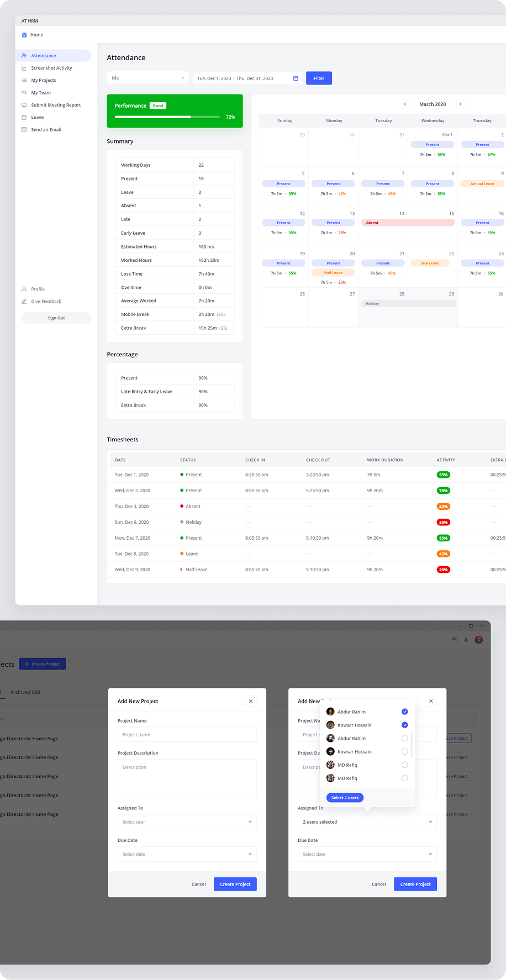Image resolution: width=506 pixels, height=980 pixels.
Task: Click the Filter button
Action: [319, 78]
